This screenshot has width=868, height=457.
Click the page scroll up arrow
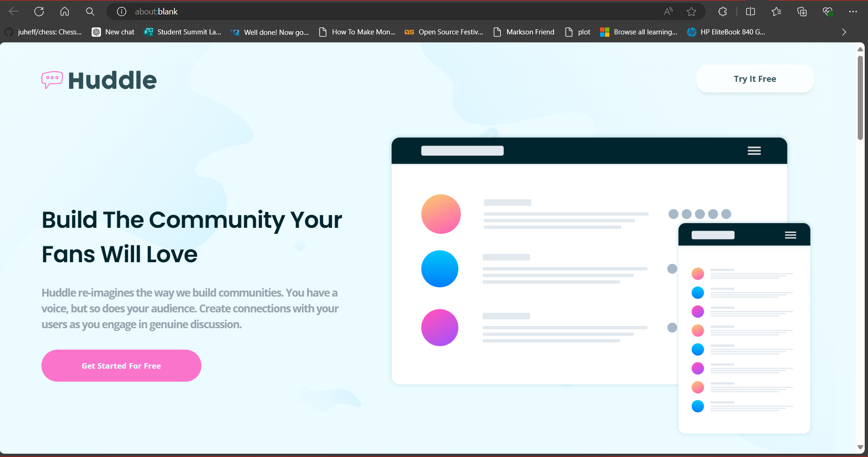860,49
